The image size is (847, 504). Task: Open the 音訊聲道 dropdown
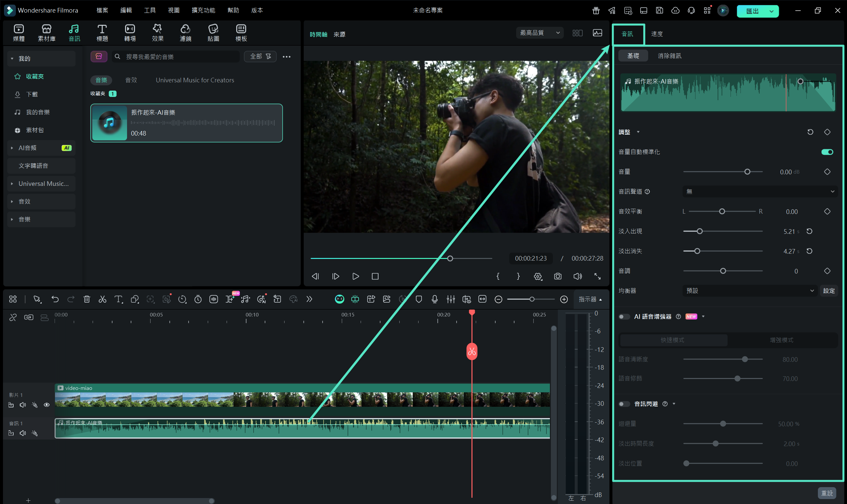[760, 191]
